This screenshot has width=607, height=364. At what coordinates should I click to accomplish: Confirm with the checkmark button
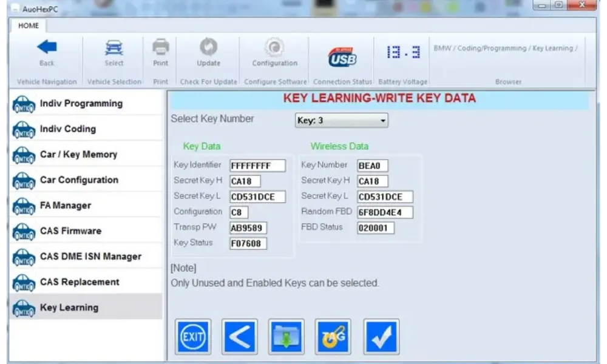click(381, 337)
